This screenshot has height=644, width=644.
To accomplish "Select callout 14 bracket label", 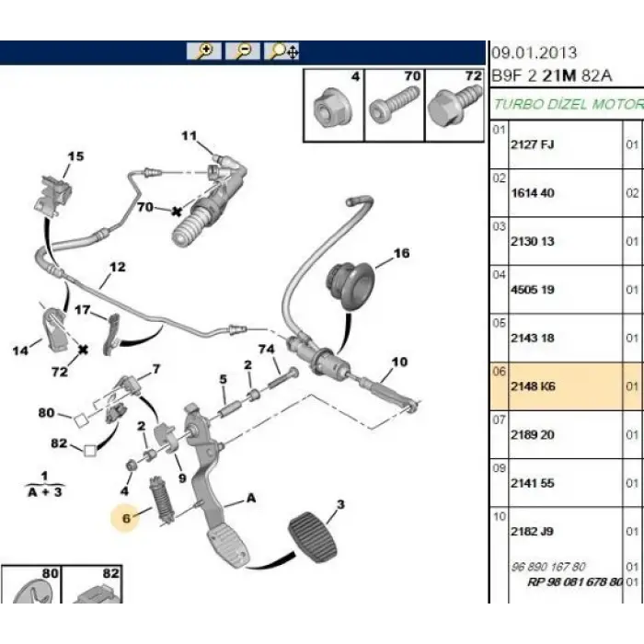I will click(x=20, y=351).
